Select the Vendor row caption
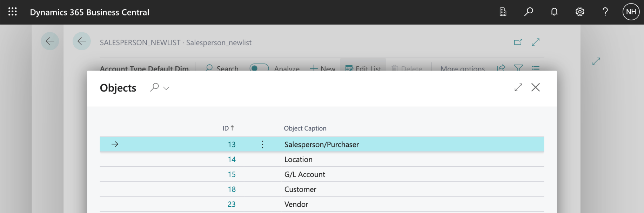The height and width of the screenshot is (213, 644). [296, 204]
